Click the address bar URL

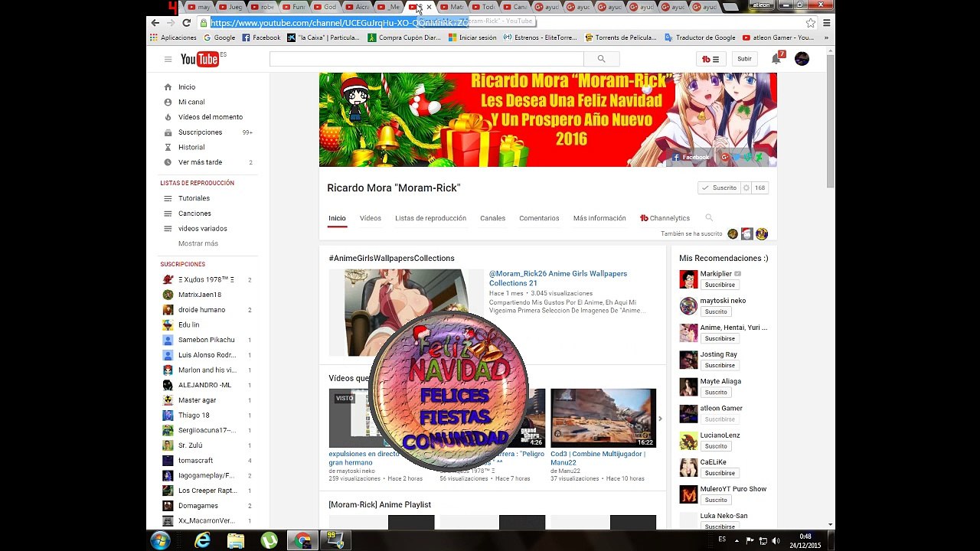(x=340, y=23)
